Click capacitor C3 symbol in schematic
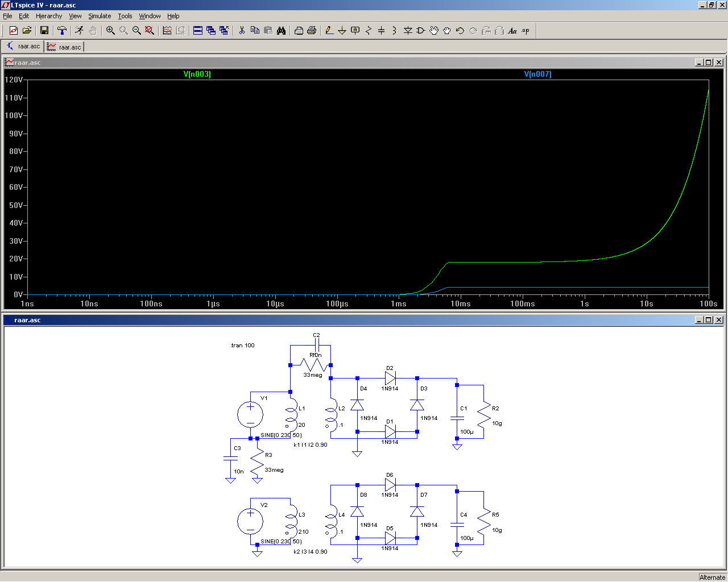728x582 pixels. tap(230, 459)
